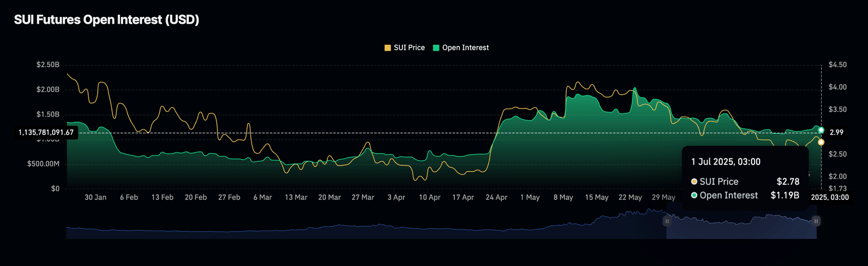Viewport: 868px width, 266px height.
Task: Click the $2.50B left axis label
Action: (x=47, y=65)
